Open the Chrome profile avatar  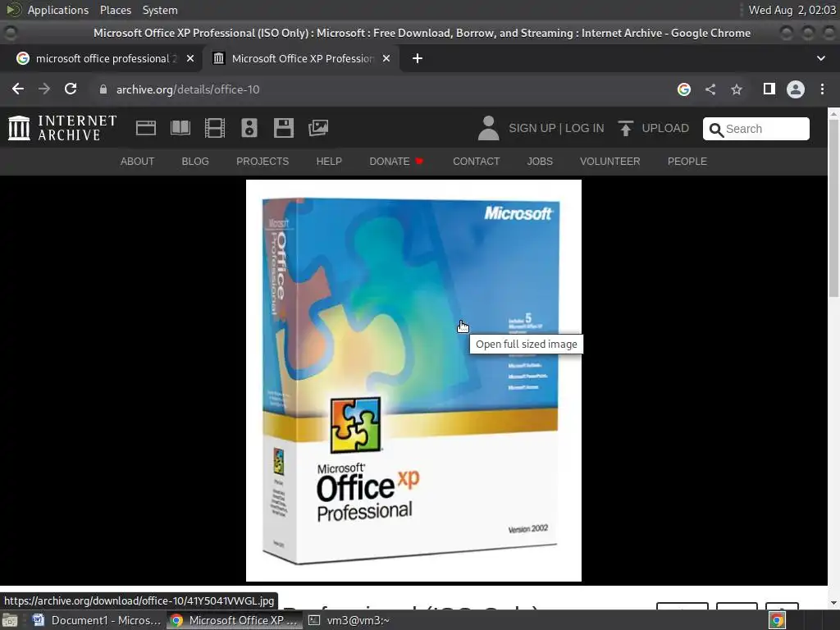(x=796, y=89)
